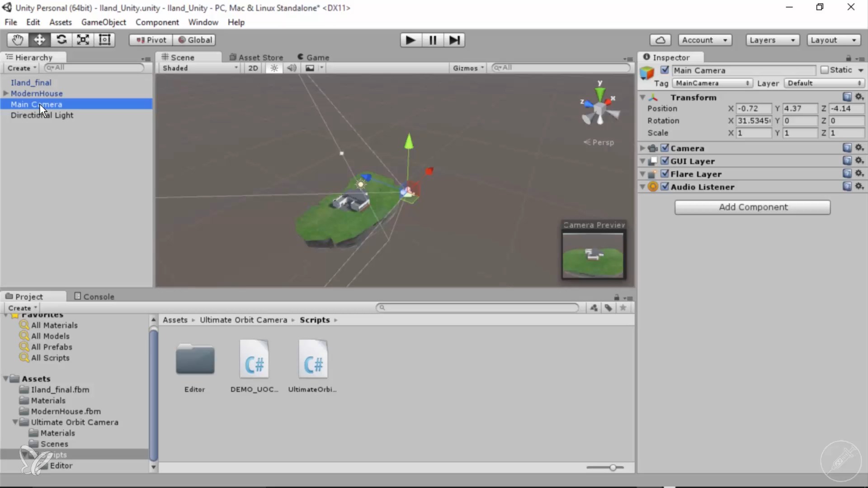The height and width of the screenshot is (488, 868).
Task: Select the Hand tool in toolbar
Action: point(18,40)
